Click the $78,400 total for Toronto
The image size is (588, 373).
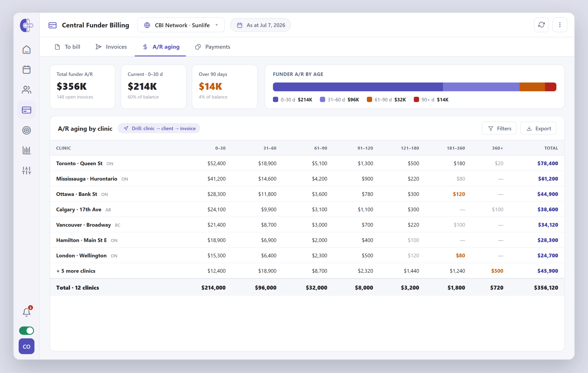point(548,163)
